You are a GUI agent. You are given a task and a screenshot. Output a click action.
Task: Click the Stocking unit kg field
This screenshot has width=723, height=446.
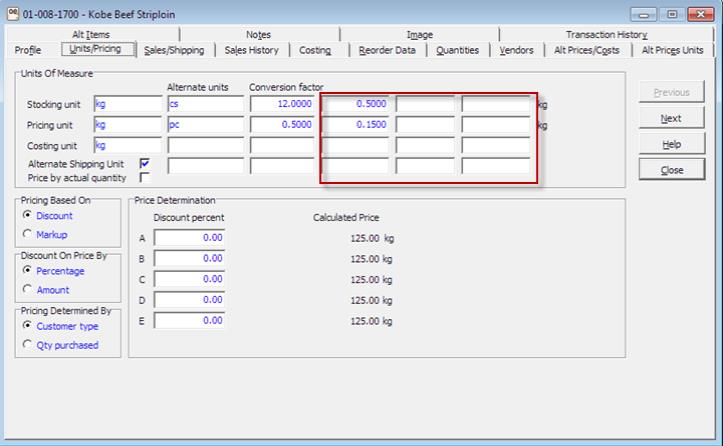(127, 104)
